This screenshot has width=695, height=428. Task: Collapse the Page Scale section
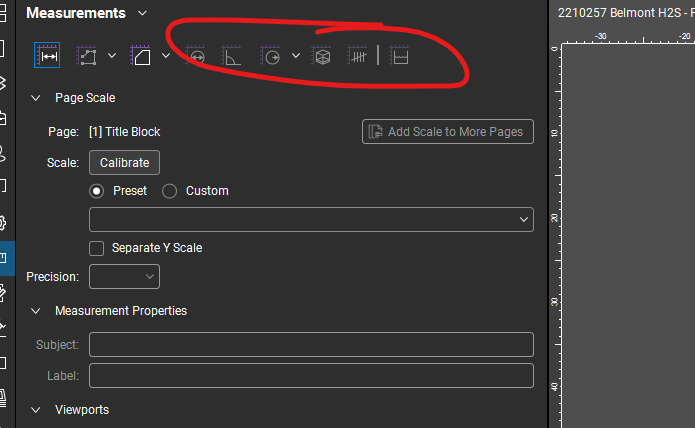pyautogui.click(x=35, y=98)
